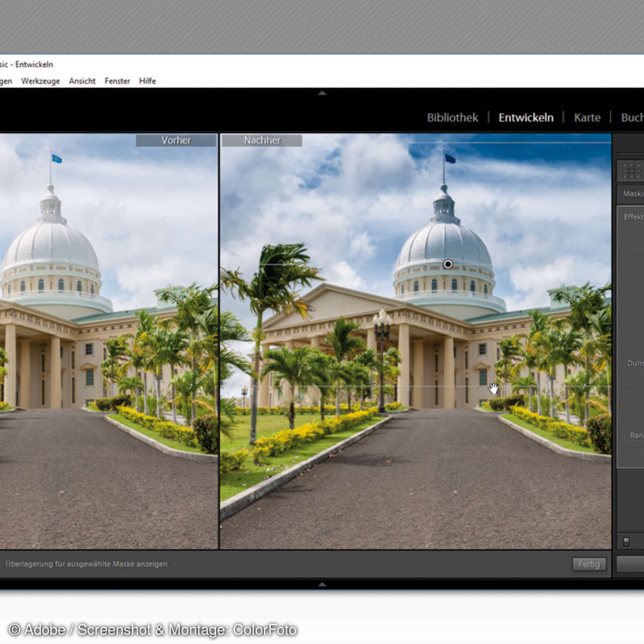Click the Fertig button
This screenshot has height=644, width=644.
[589, 564]
